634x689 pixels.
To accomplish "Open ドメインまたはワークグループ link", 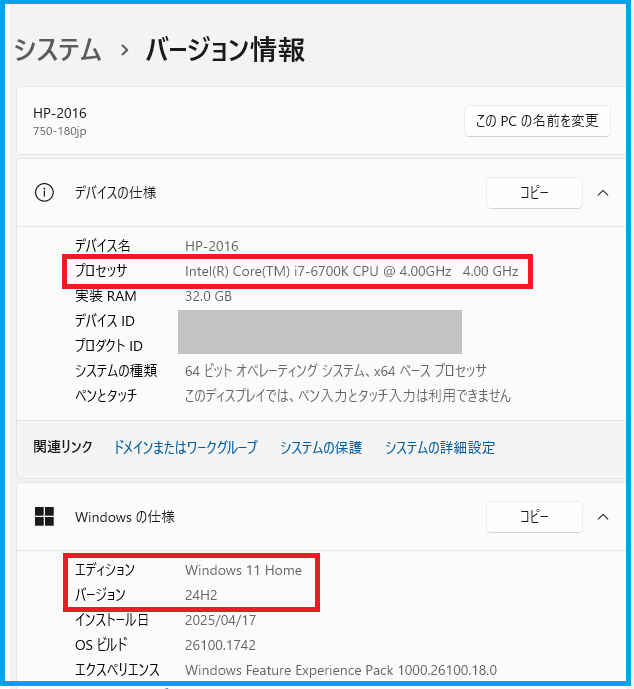I will (185, 448).
